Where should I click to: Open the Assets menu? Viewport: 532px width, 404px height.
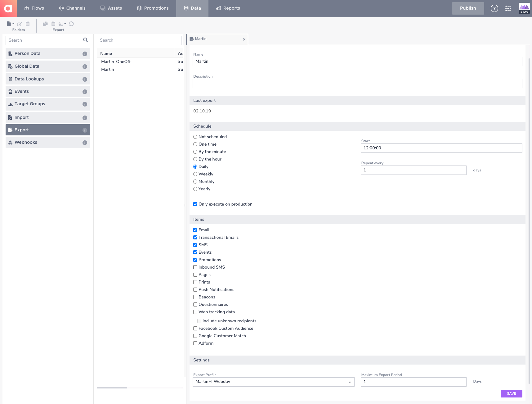click(111, 8)
